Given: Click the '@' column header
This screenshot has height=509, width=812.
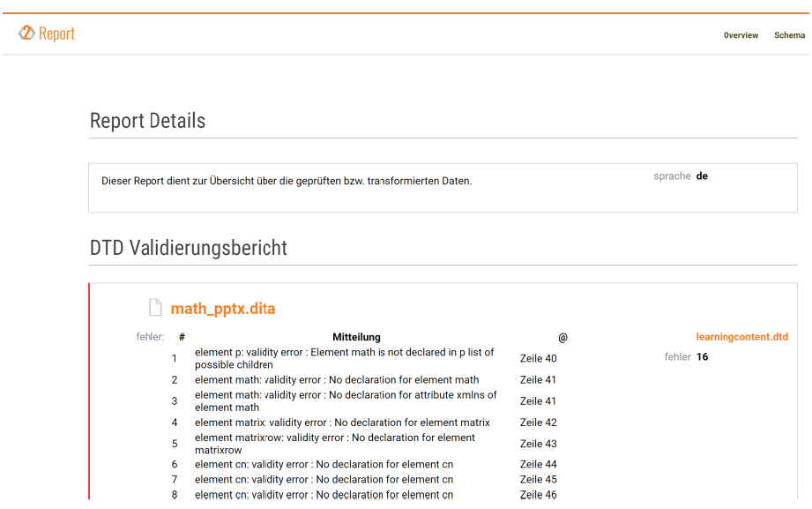Looking at the screenshot, I should (562, 337).
